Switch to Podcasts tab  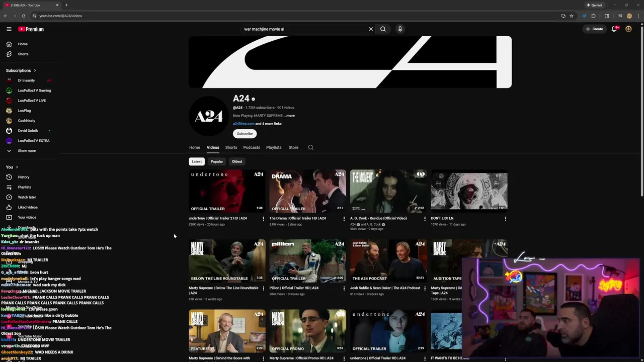(x=252, y=147)
